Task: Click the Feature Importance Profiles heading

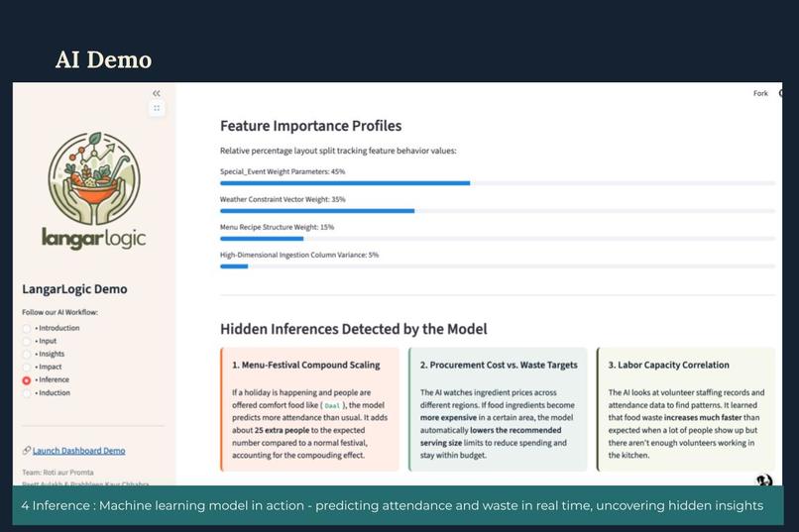Action: coord(311,126)
